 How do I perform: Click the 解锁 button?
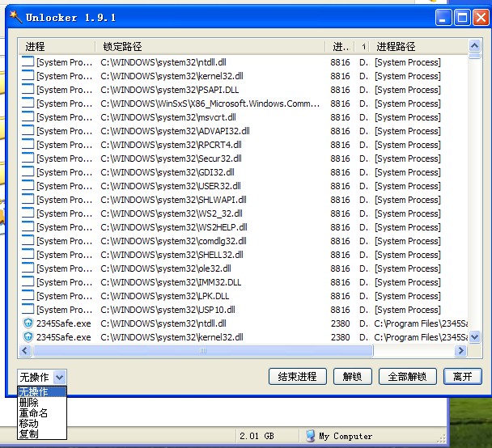click(352, 376)
